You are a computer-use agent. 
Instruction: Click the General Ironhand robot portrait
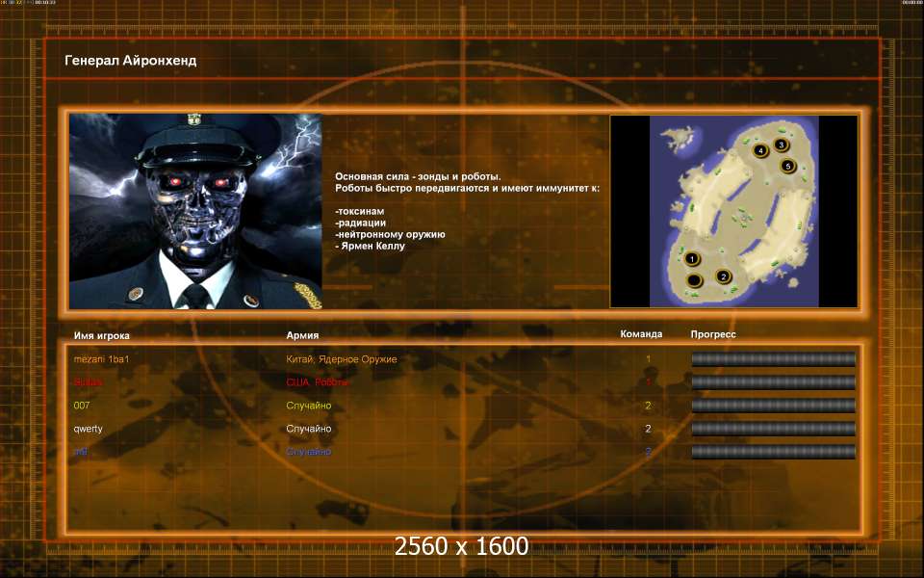tap(195, 211)
